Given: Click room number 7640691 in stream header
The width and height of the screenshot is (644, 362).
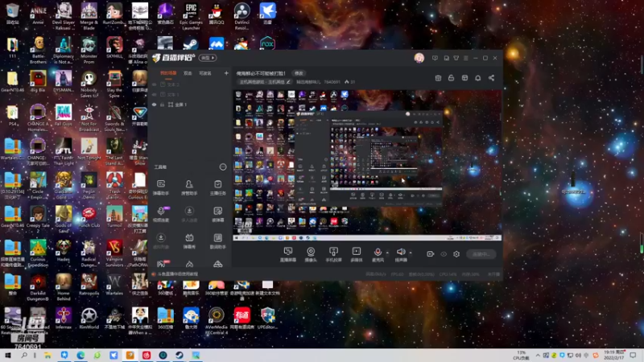Looking at the screenshot, I should [x=332, y=82].
